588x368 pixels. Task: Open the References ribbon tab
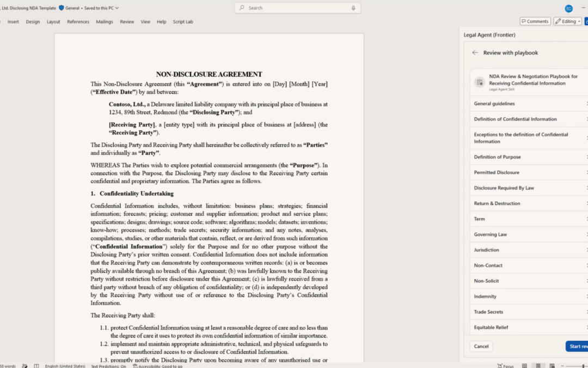coord(78,22)
